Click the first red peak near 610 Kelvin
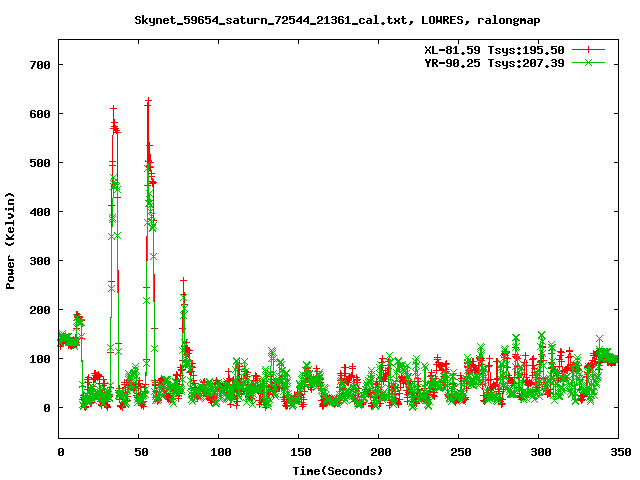Screen dimensions: 640x480 pyautogui.click(x=113, y=108)
